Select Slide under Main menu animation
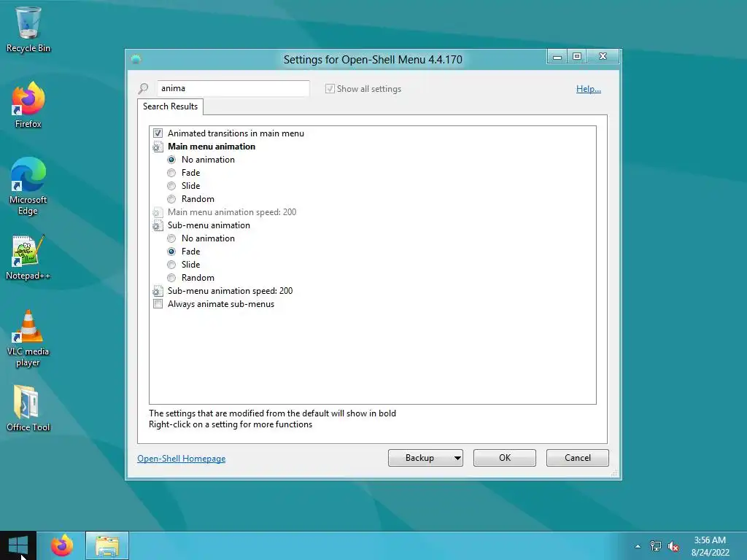 click(171, 186)
